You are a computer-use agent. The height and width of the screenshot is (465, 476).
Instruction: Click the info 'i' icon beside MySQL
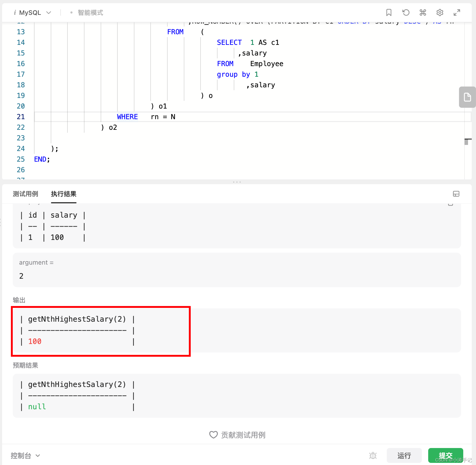[x=15, y=12]
